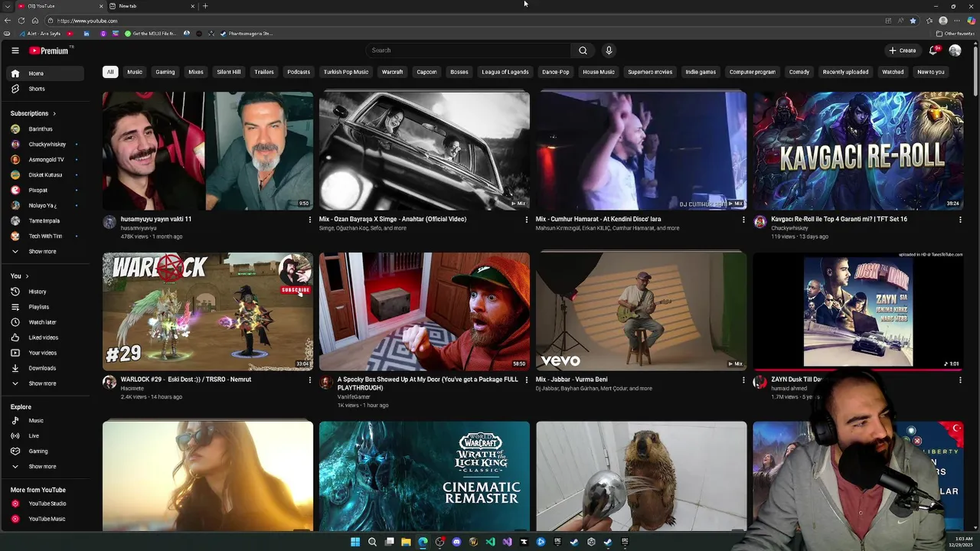Open options menu for WARLOCK #29 video

click(309, 380)
